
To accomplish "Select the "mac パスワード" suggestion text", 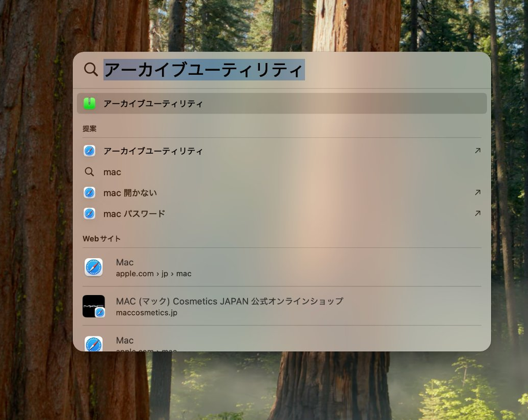I will click(x=134, y=214).
